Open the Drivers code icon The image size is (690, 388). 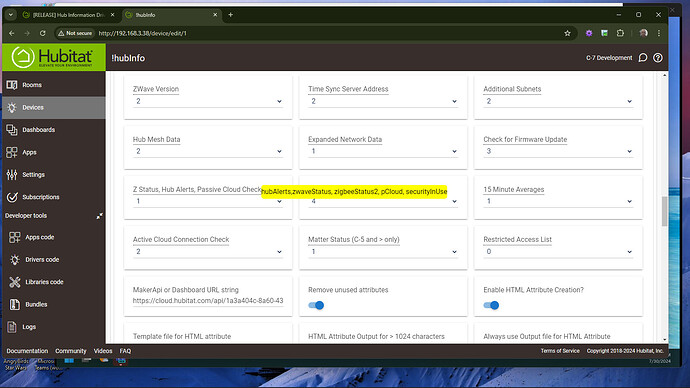pos(15,260)
